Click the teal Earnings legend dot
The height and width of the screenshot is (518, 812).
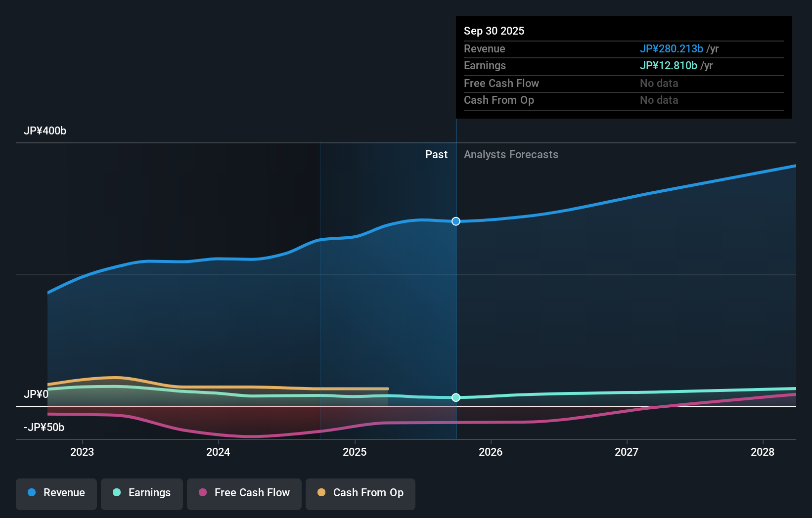(116, 493)
